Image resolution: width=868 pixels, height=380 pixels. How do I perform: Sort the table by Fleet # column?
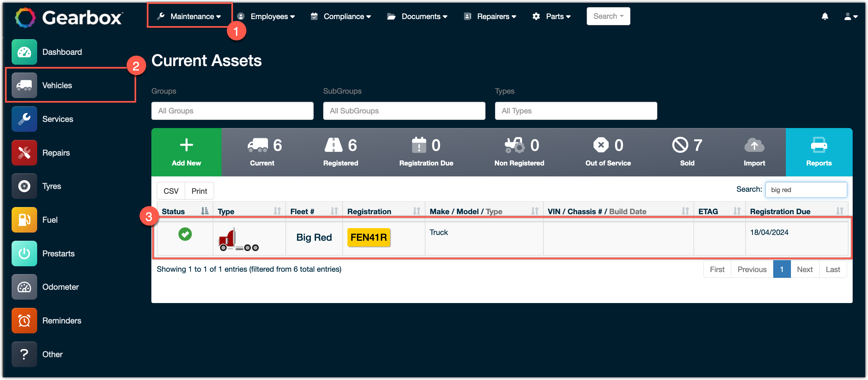click(302, 211)
